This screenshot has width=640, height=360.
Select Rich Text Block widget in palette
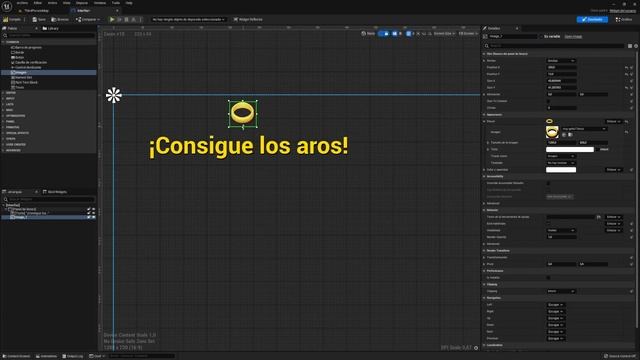[x=24, y=82]
